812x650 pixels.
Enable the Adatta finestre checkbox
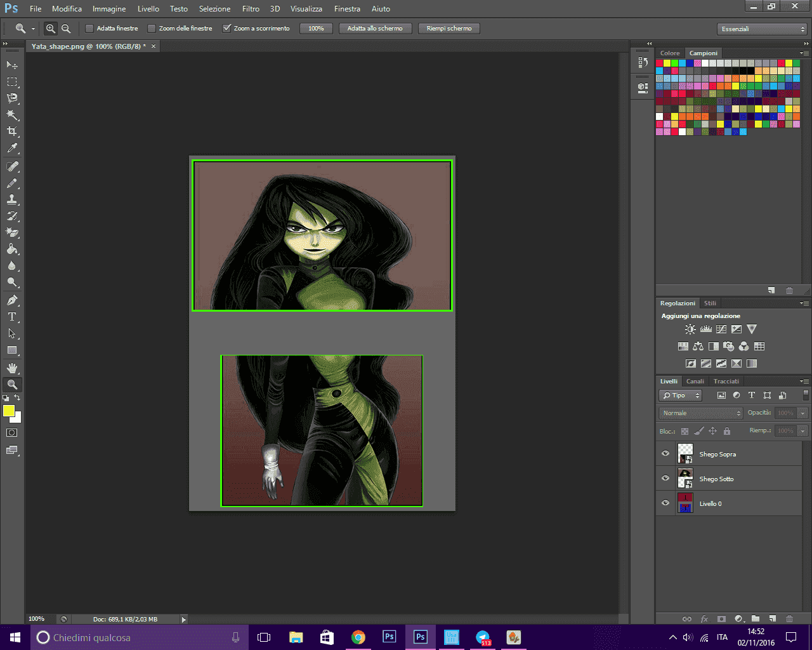point(89,29)
